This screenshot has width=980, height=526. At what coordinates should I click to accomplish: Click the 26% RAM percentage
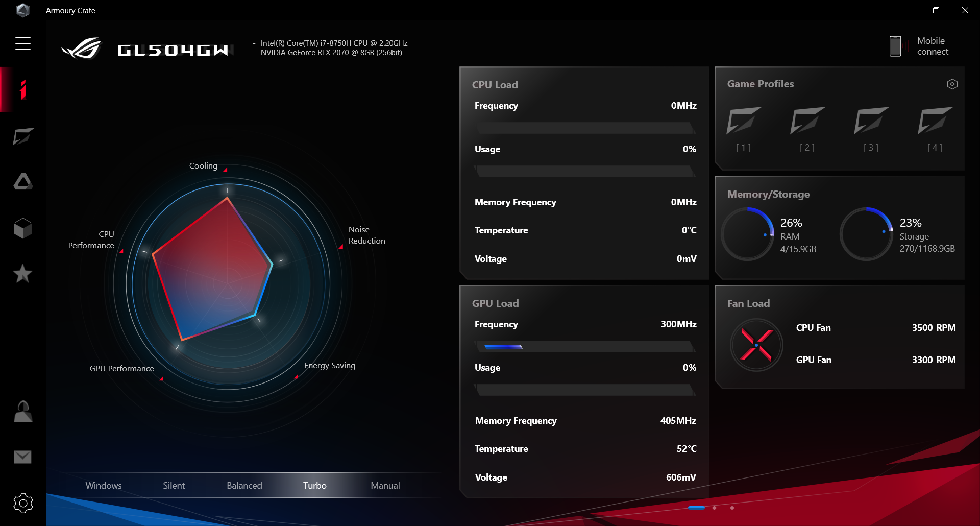tap(791, 223)
